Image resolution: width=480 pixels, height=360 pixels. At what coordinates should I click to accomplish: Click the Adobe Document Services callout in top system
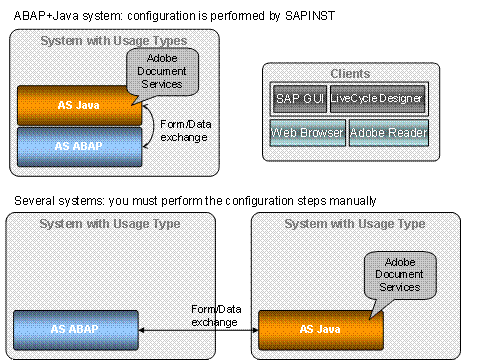tap(162, 71)
